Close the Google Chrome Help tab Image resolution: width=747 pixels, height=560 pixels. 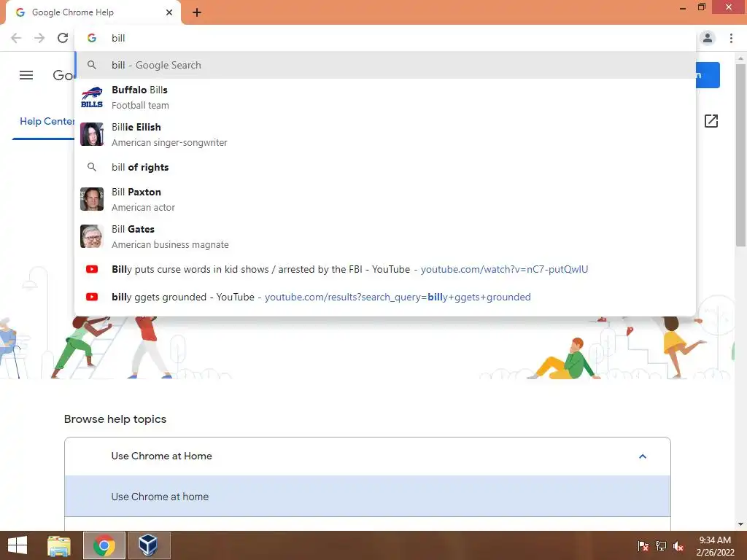[x=169, y=12]
